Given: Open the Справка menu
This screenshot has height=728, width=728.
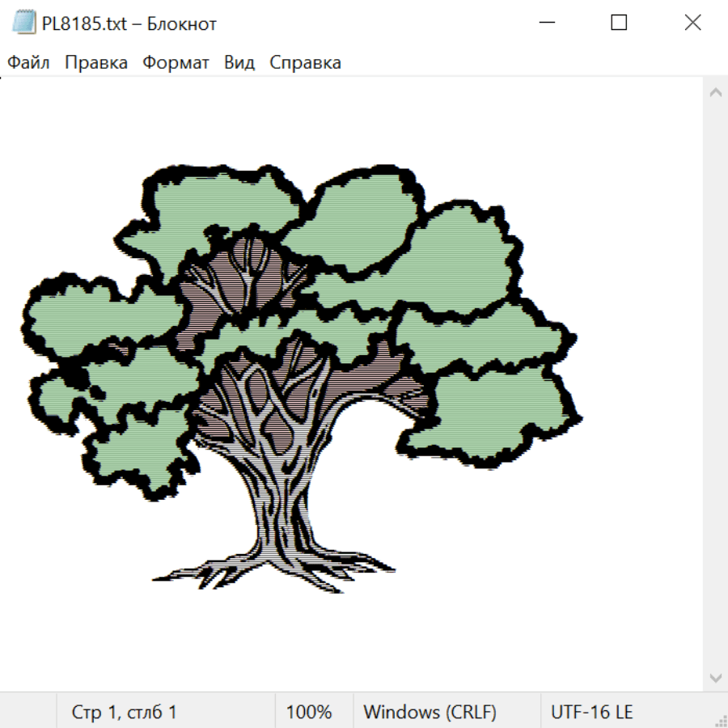Looking at the screenshot, I should tap(305, 63).
